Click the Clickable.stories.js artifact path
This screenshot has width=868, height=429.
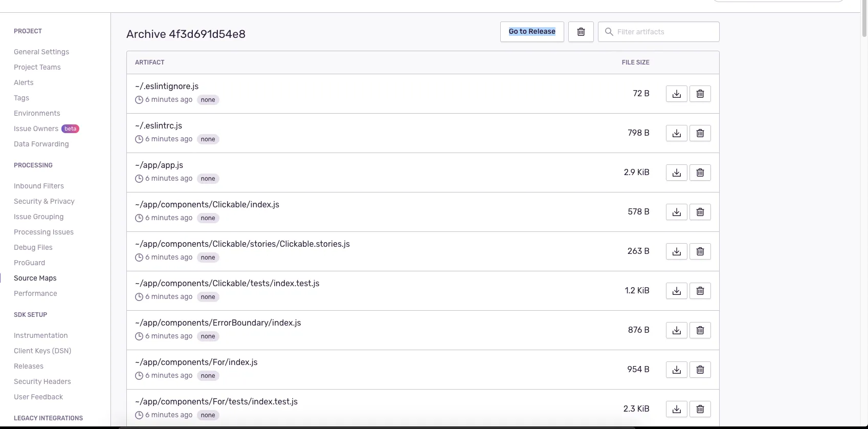[242, 244]
